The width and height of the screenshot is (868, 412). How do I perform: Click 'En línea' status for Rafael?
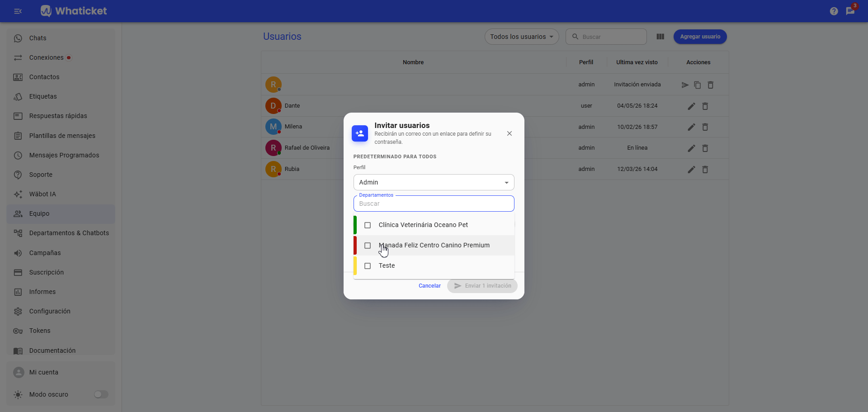pos(637,148)
